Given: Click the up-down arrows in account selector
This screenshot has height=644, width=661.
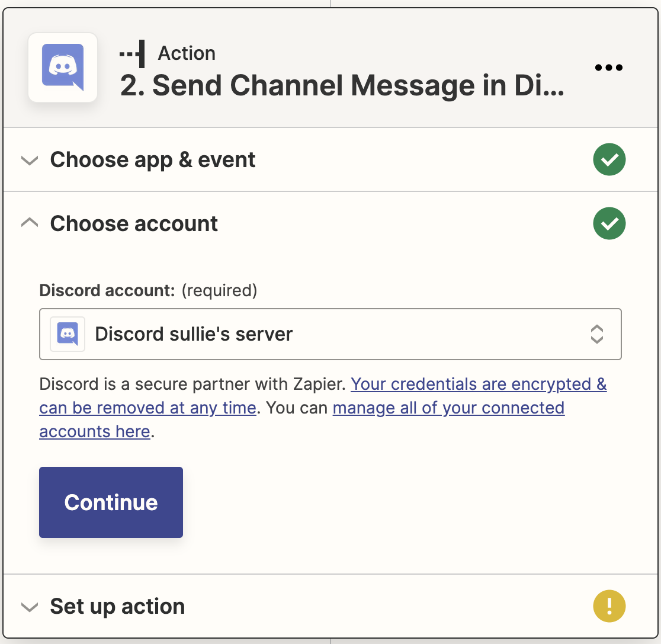Looking at the screenshot, I should pos(596,334).
